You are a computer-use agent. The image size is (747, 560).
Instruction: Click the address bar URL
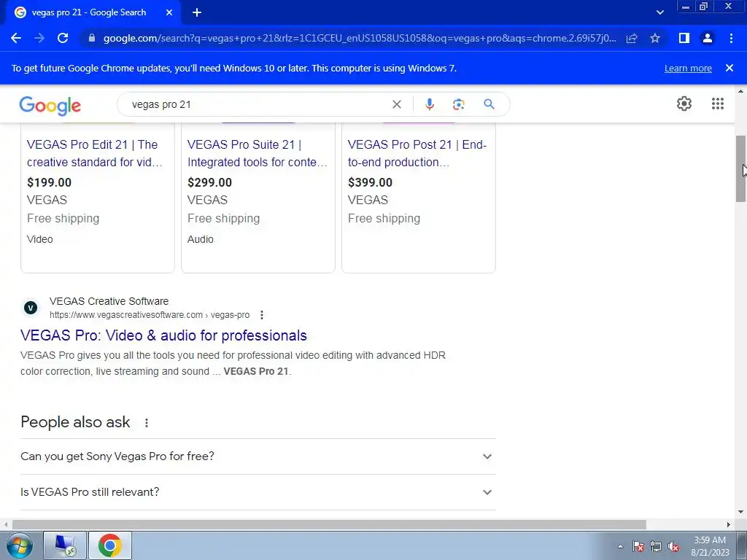pyautogui.click(x=360, y=38)
